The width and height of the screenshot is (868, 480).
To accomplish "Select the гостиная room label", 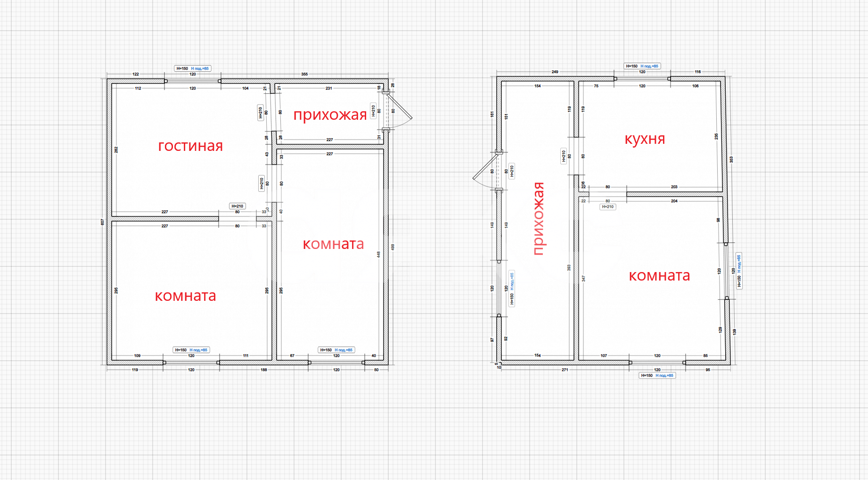I will coord(190,146).
